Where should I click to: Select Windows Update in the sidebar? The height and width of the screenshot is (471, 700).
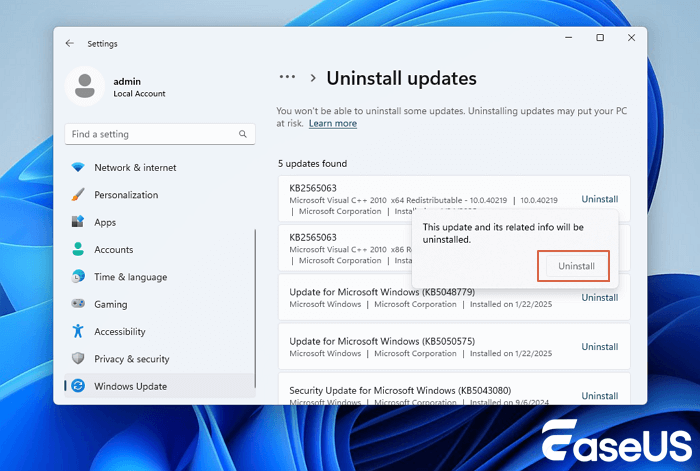coord(160,386)
